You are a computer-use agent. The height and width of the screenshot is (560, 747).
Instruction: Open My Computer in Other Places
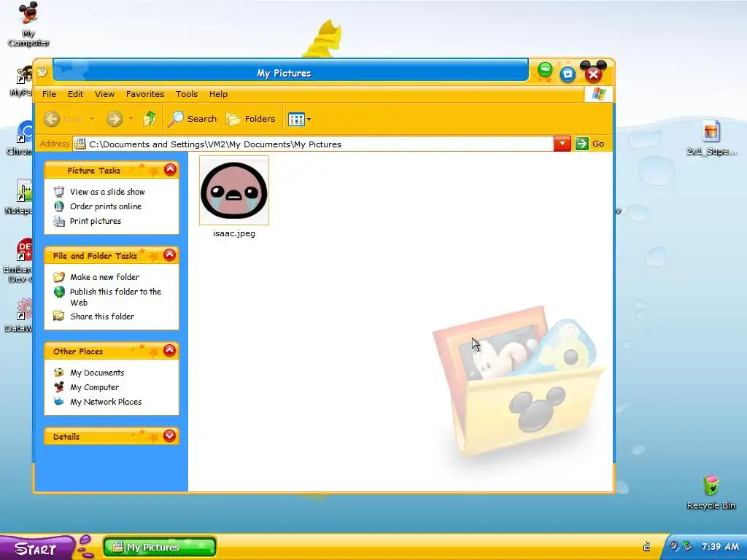(94, 387)
